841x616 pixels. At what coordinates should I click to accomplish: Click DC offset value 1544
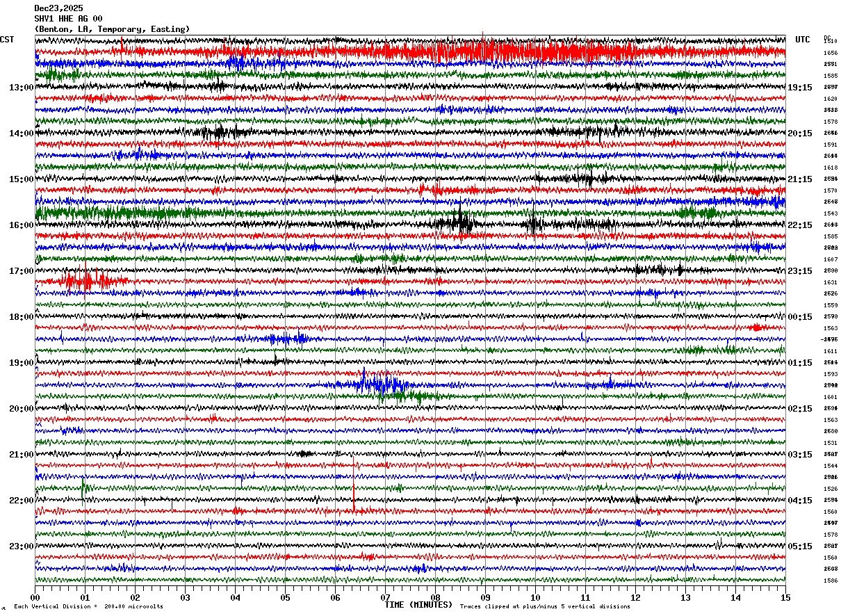pos(831,466)
